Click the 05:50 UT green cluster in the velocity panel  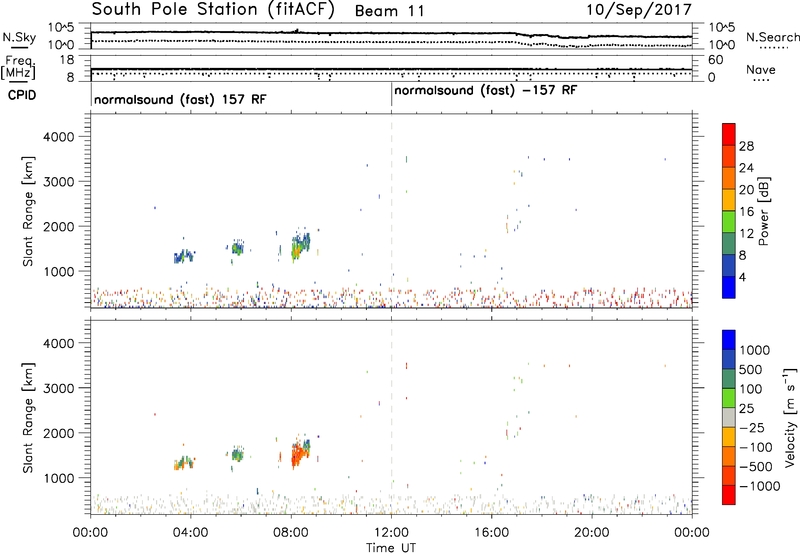237,454
